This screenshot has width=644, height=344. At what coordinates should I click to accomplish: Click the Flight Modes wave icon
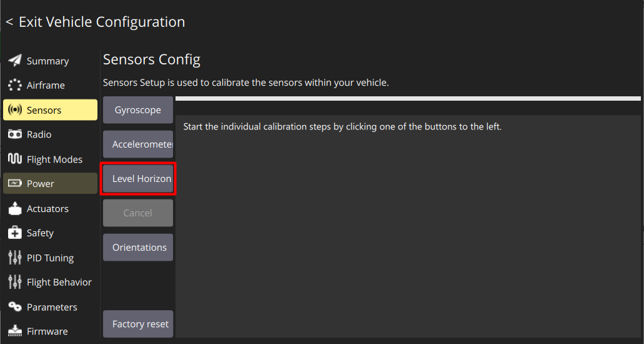point(15,159)
